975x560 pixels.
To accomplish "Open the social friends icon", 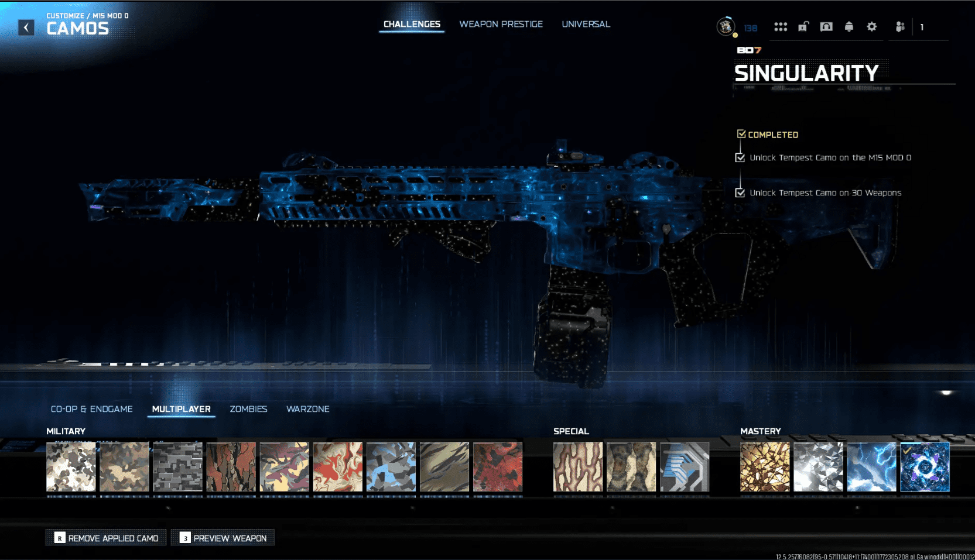I will pyautogui.click(x=900, y=27).
